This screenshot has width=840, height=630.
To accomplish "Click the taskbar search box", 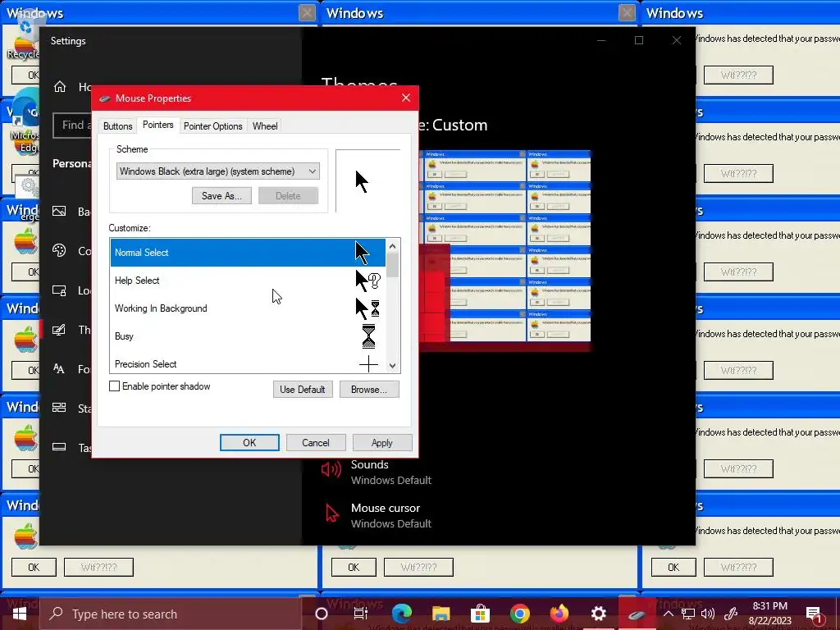I will (171, 614).
